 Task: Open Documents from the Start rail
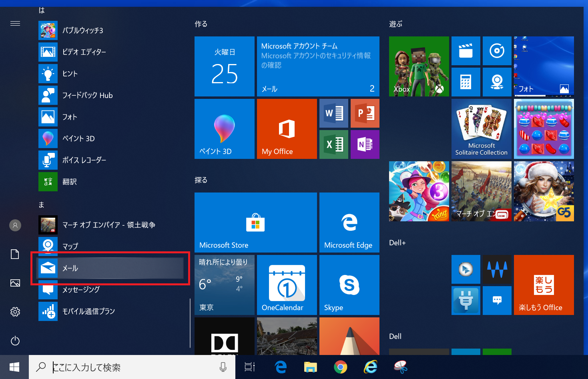point(15,254)
